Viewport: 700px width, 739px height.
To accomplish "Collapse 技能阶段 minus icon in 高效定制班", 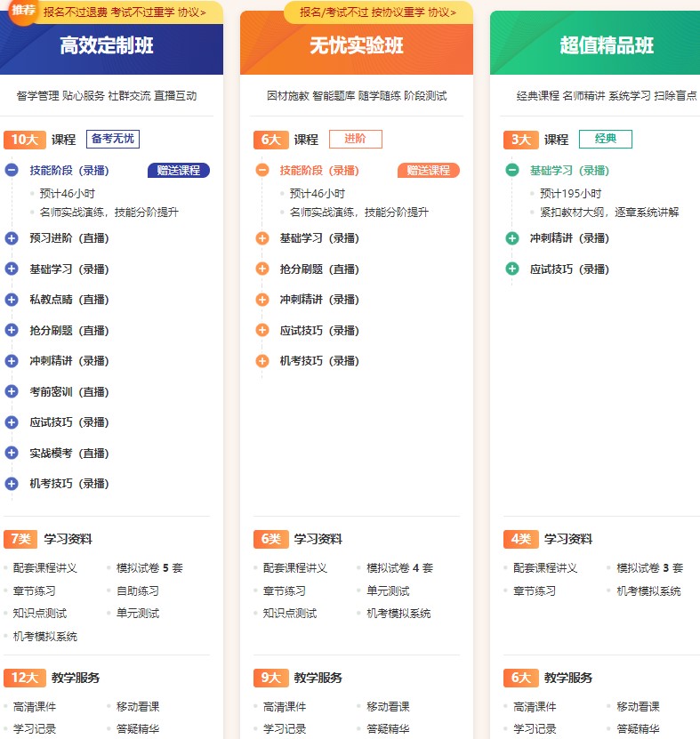I will [12, 171].
